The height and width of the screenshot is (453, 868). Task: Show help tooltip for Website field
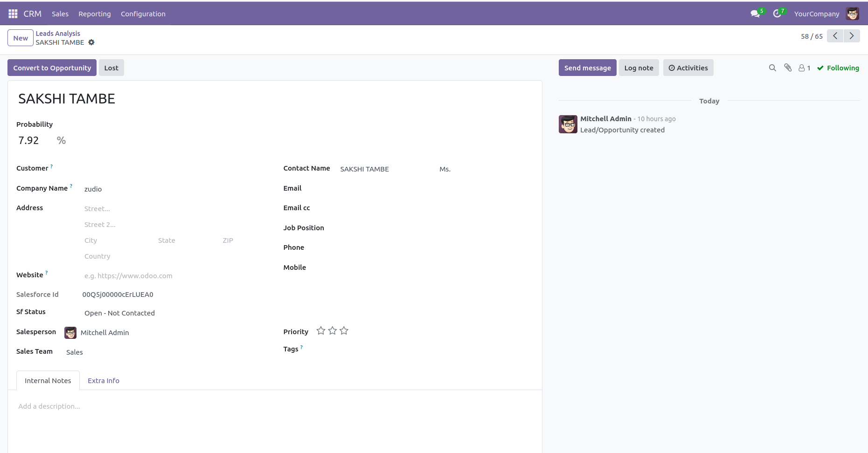point(46,273)
